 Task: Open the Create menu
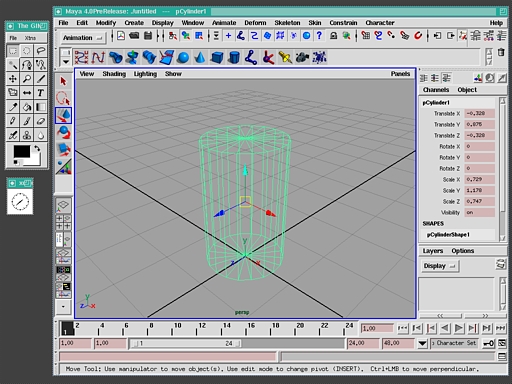[134, 23]
